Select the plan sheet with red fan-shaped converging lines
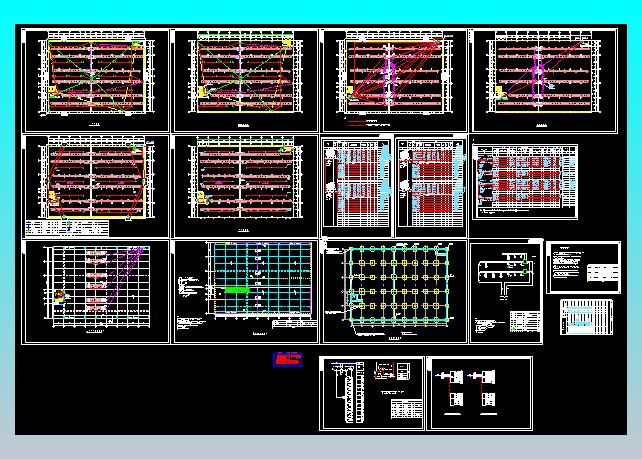Viewport: 642px width, 459px height. click(394, 80)
